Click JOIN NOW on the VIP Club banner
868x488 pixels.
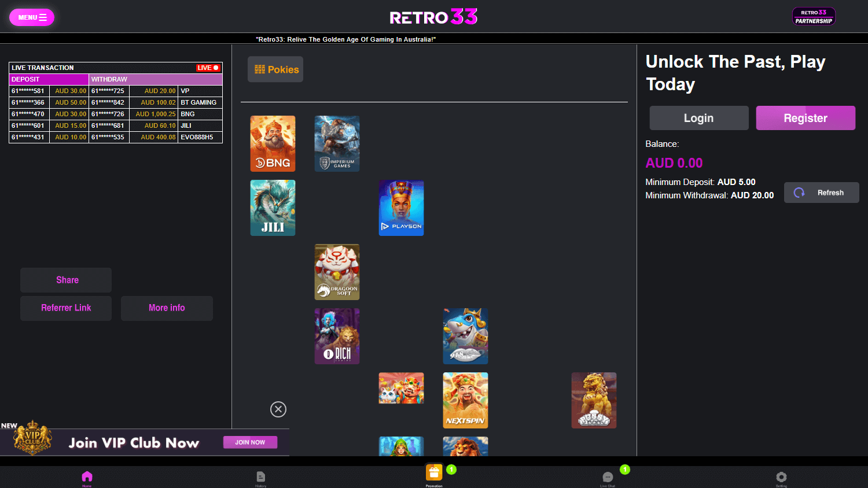click(x=250, y=442)
